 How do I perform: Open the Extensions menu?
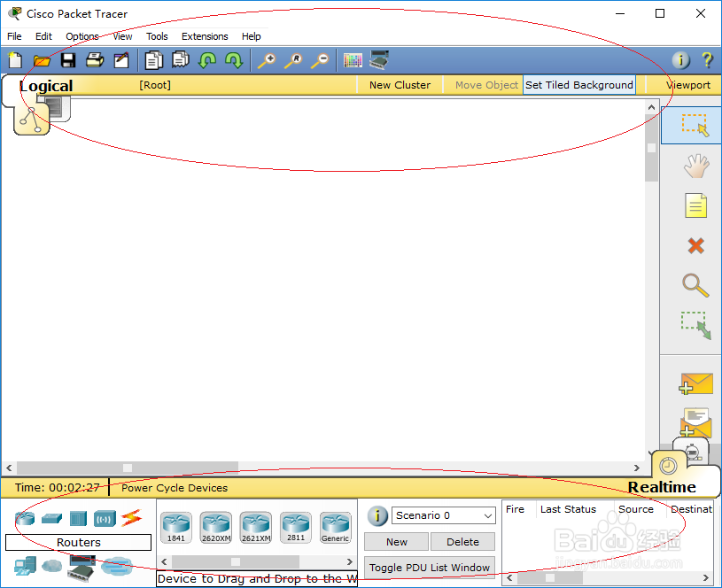205,36
